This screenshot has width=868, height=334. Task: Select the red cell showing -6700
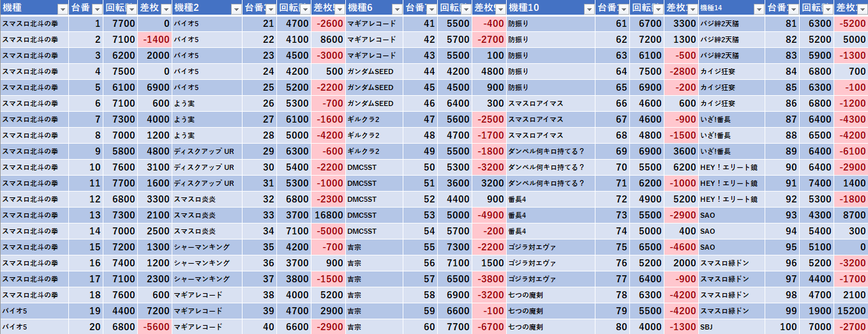[489, 327]
